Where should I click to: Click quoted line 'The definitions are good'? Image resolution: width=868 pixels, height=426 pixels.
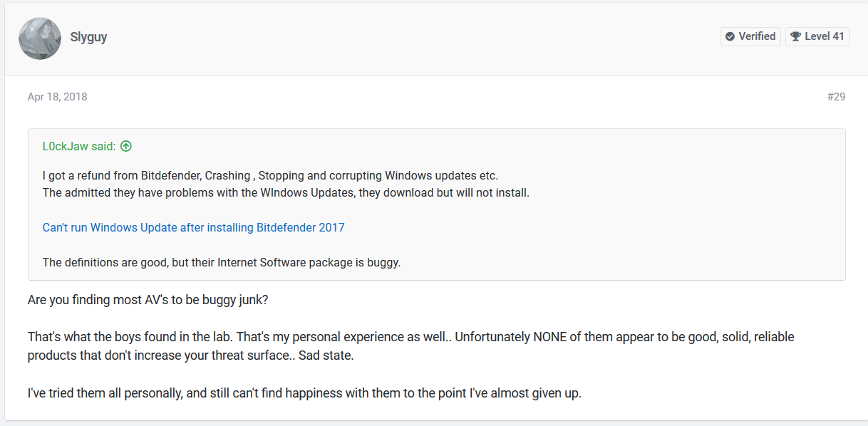click(x=222, y=262)
